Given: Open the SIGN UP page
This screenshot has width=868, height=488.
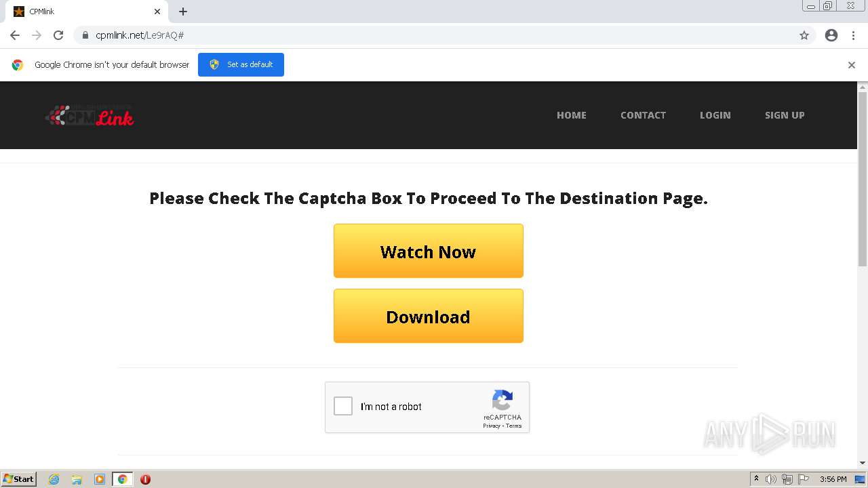Looking at the screenshot, I should coord(785,115).
